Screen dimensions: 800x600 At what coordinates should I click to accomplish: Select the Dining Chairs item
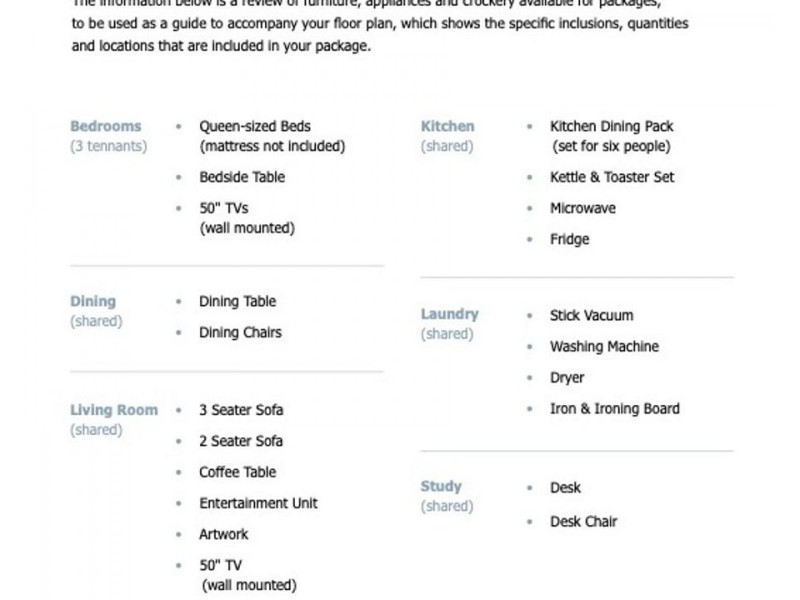click(240, 332)
